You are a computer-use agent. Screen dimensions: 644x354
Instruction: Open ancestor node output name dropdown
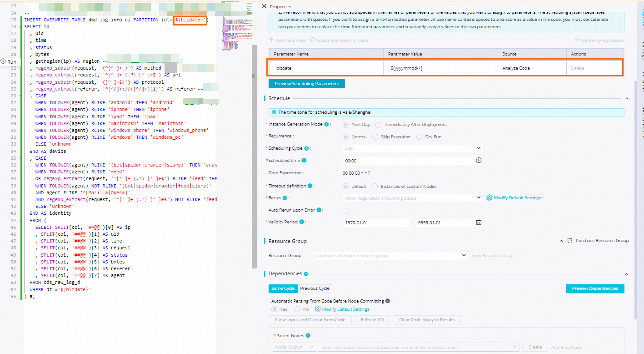419,347
